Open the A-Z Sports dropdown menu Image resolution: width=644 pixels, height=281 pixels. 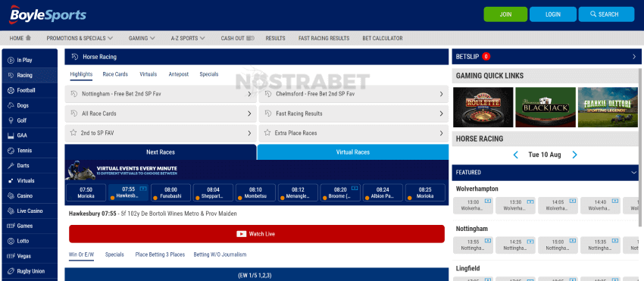188,38
